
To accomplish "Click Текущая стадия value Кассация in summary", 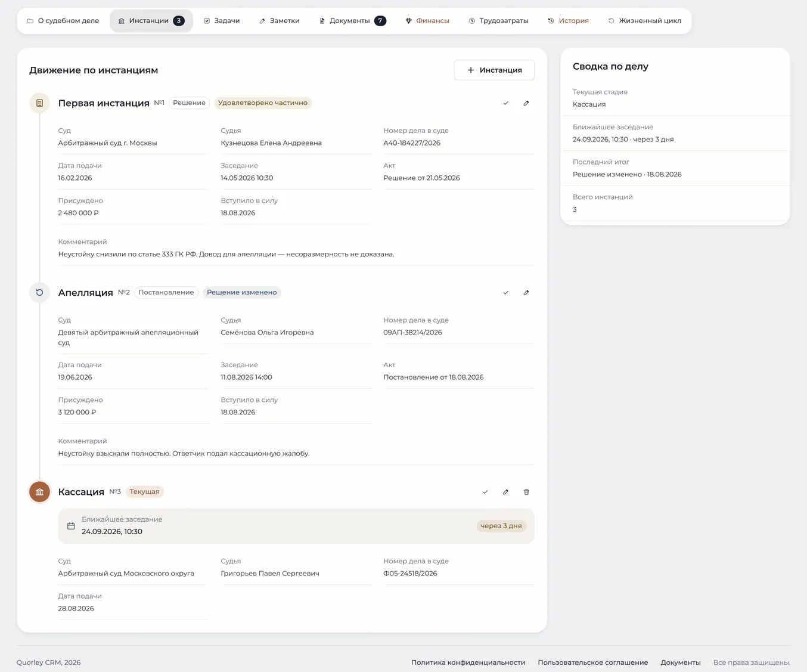I will coord(589,104).
